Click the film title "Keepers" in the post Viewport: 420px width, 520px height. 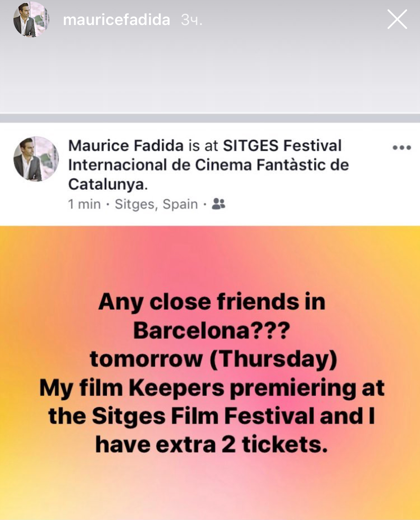(176, 388)
